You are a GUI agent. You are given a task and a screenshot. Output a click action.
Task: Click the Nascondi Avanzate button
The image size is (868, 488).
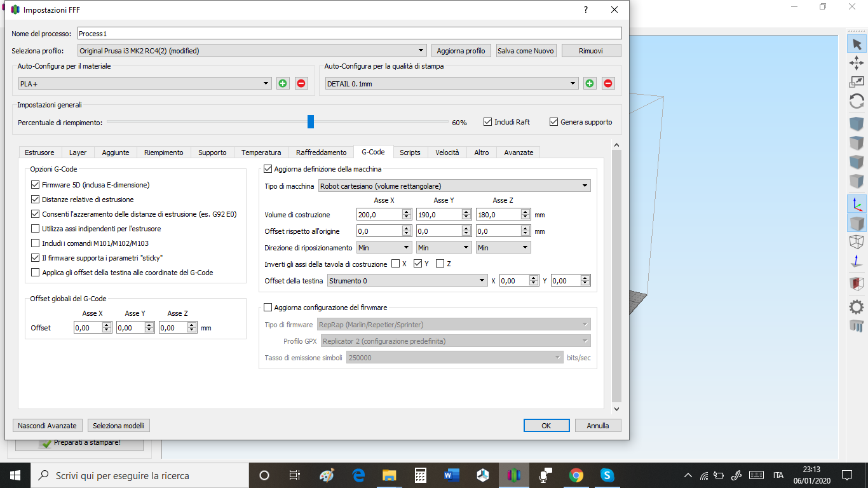pos(48,426)
